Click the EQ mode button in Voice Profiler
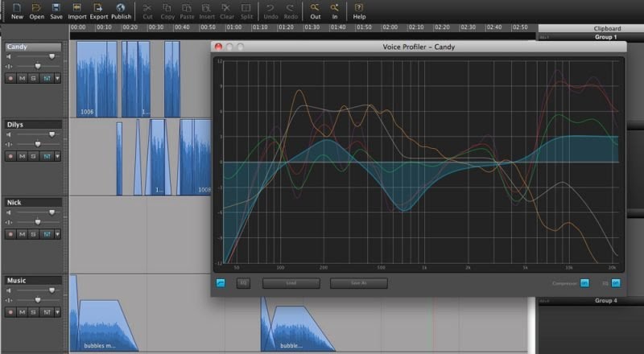This screenshot has width=644, height=354. (x=243, y=283)
